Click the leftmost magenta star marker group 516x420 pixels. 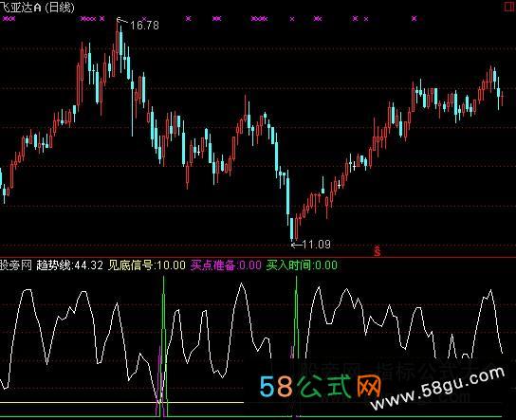pos(9,19)
